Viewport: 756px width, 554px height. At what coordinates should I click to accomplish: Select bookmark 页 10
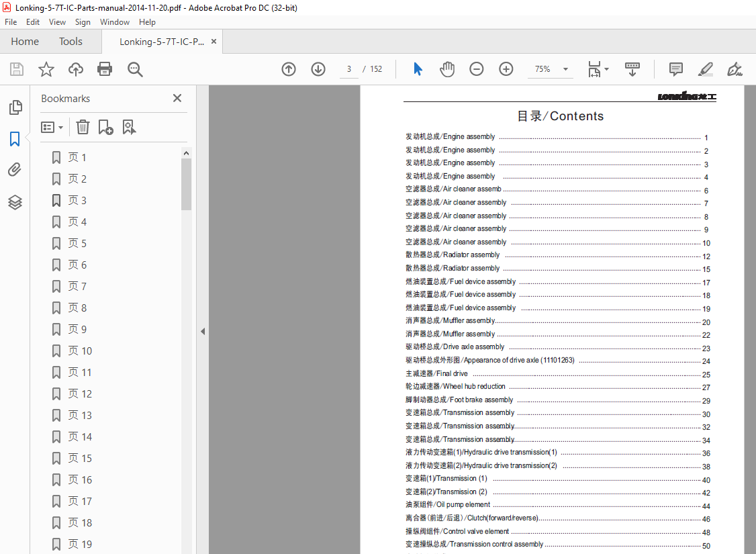click(80, 351)
